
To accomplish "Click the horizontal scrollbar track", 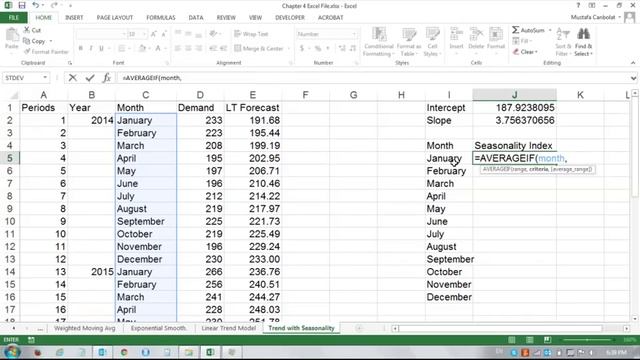I will tap(510, 328).
